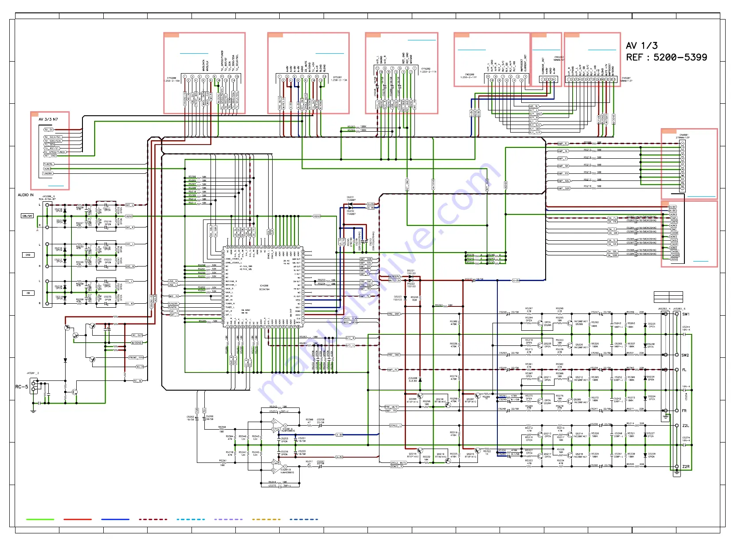Click the FR output jack label
Viewport: 754px width, 560px height.
point(684,411)
